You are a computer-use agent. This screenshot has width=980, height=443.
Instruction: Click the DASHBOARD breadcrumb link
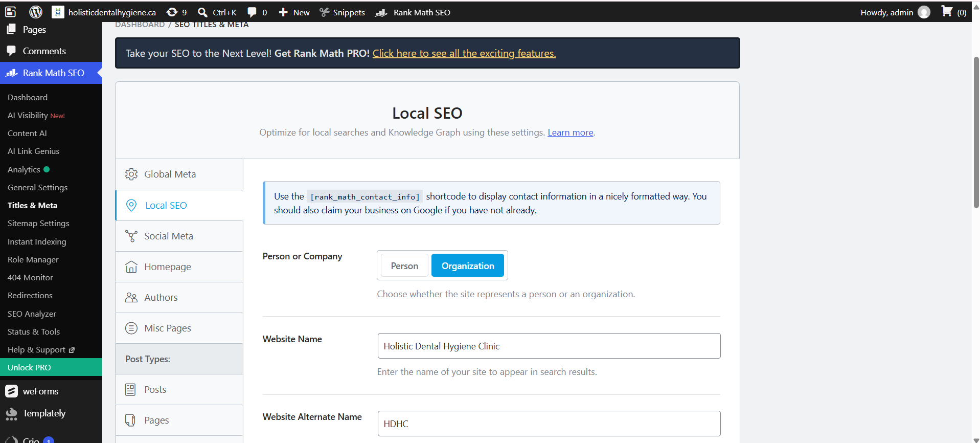(x=140, y=25)
